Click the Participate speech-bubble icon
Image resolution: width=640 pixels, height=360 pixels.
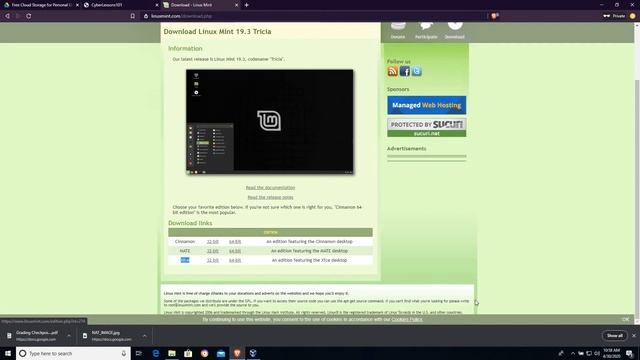pos(426,30)
